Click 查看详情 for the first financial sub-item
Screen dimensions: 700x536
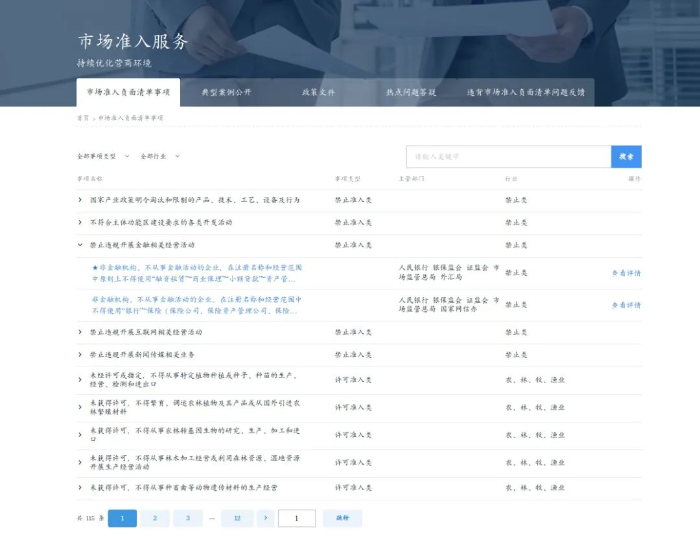click(x=626, y=273)
